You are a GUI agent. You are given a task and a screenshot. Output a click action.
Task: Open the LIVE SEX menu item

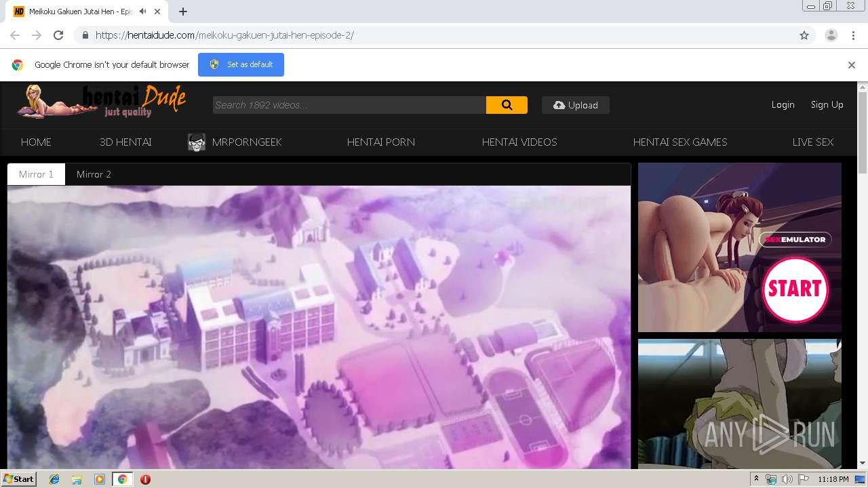point(813,142)
